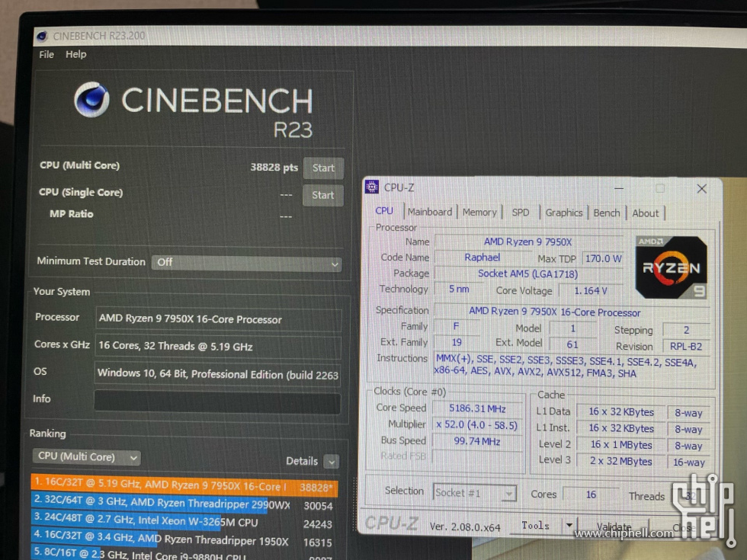Select the Ryzen 9 7950X ranking row
The image size is (747, 560).
(184, 485)
